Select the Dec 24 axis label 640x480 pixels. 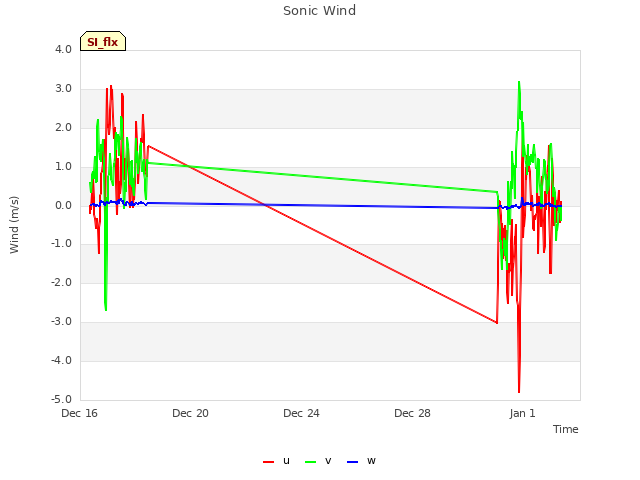[301, 413]
